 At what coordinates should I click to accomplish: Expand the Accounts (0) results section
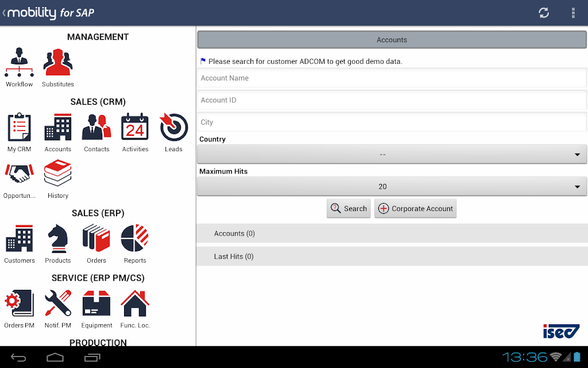click(x=392, y=233)
